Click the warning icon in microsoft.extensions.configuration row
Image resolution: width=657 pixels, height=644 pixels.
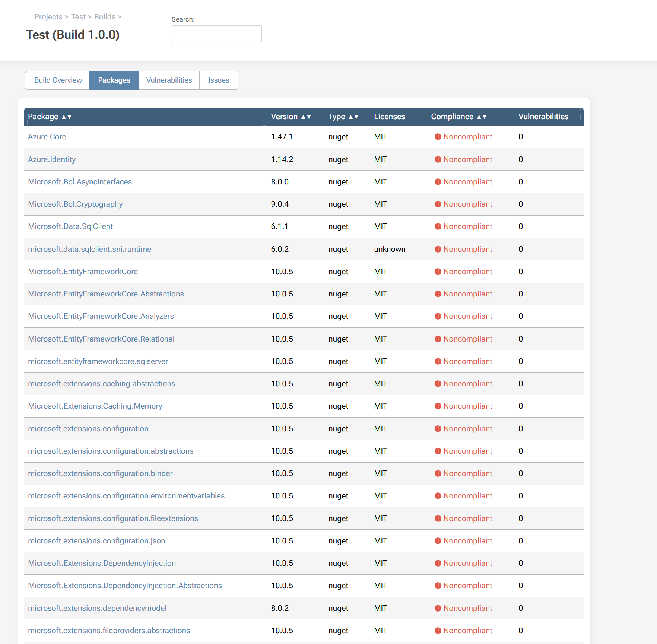click(438, 429)
